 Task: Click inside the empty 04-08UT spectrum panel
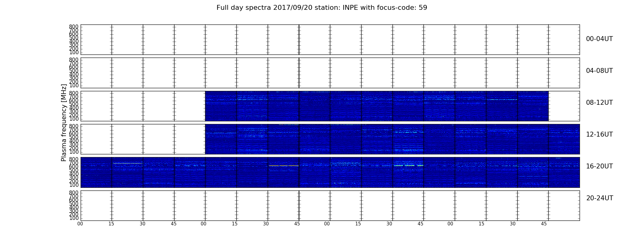click(330, 73)
